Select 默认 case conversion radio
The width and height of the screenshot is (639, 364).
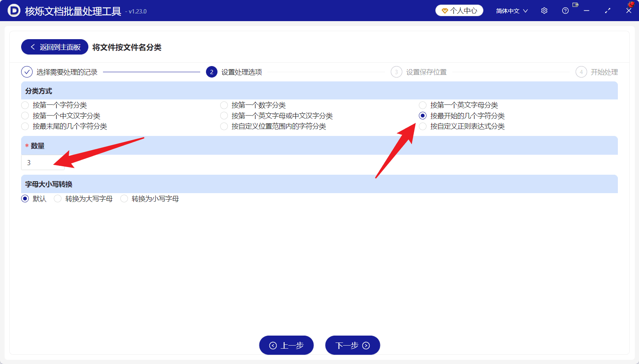pos(25,199)
